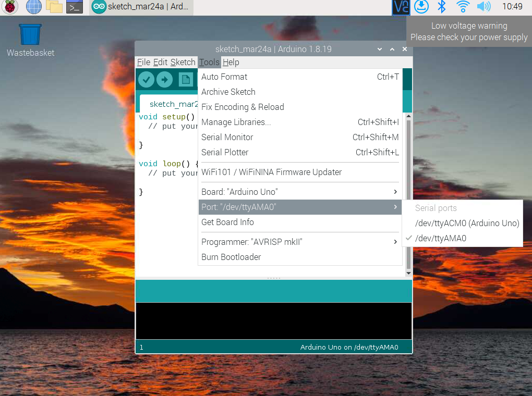Expand the Programmer "AVRISP mkII" submenu
Screen dimensions: 532x396
tap(300, 242)
